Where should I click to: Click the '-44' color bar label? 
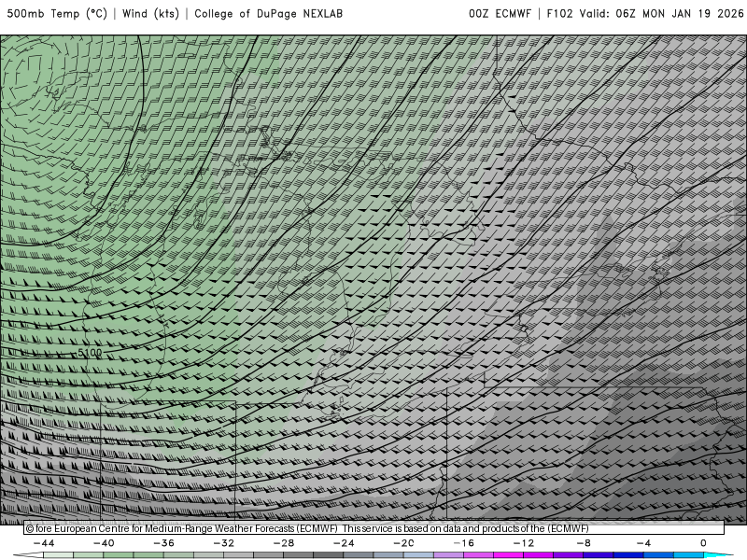44,543
